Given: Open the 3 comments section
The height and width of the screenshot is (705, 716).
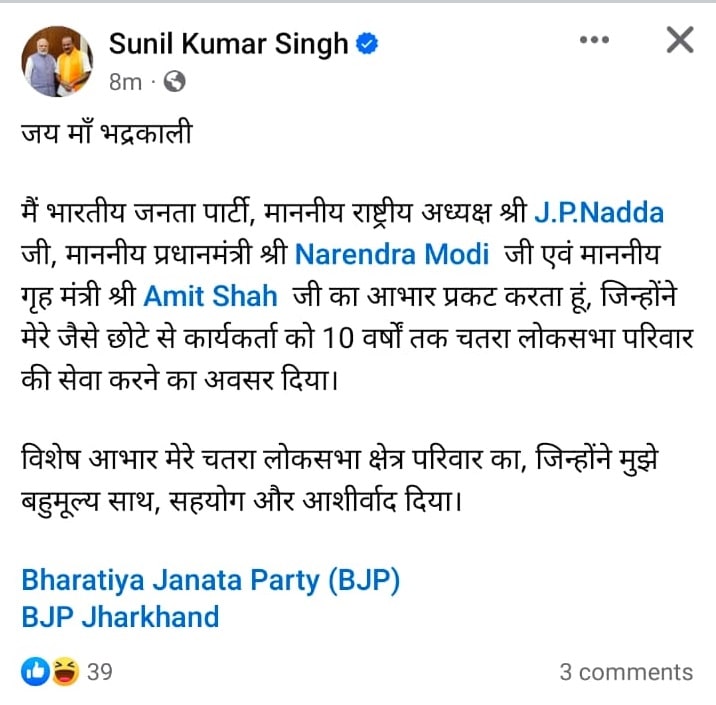Looking at the screenshot, I should [625, 671].
